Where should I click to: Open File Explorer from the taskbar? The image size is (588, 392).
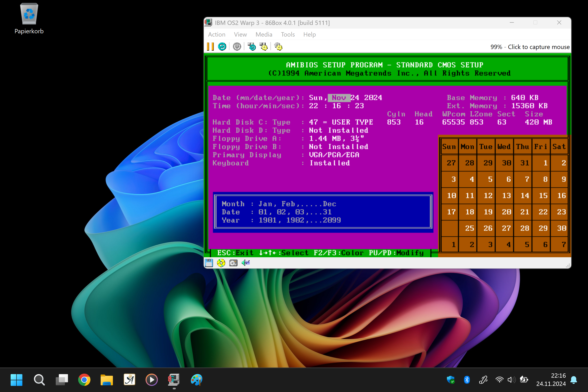coord(107,380)
